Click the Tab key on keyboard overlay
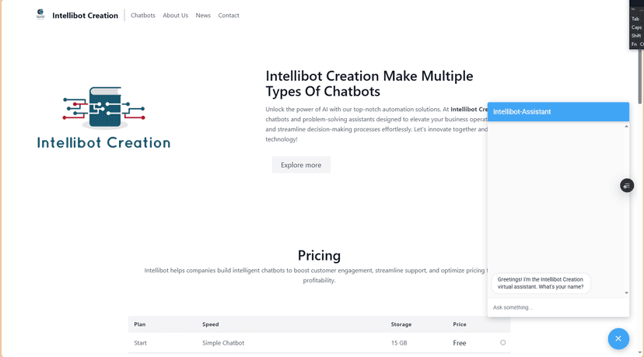644x357 pixels. tap(635, 19)
